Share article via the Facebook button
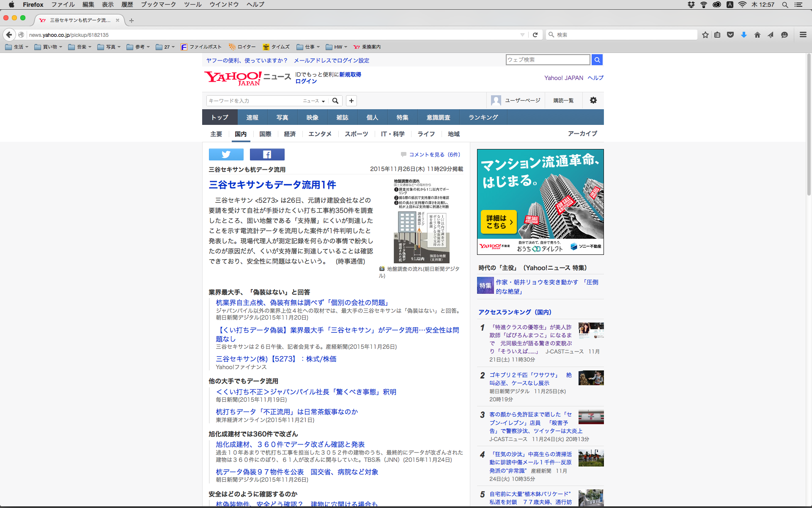 coord(267,155)
